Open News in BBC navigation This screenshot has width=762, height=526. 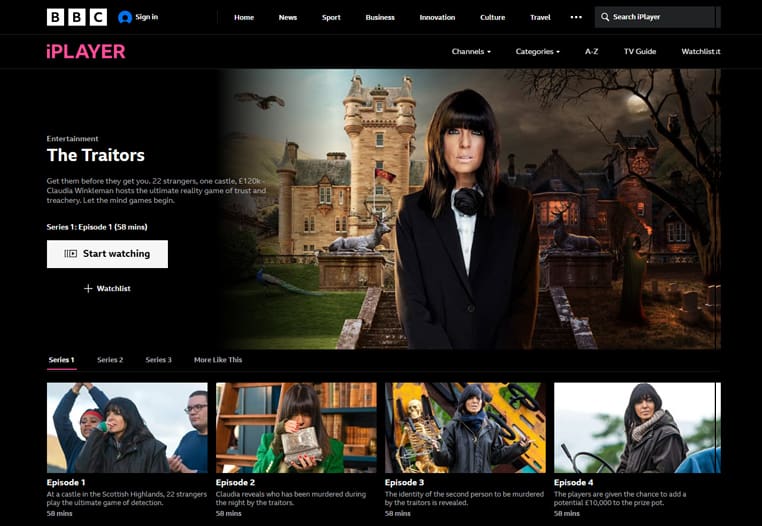(288, 18)
